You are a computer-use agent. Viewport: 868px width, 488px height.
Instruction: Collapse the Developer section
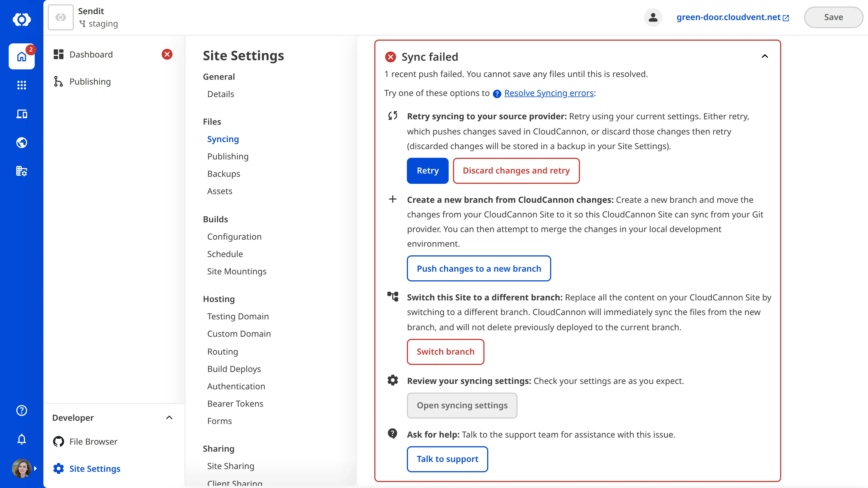point(169,418)
